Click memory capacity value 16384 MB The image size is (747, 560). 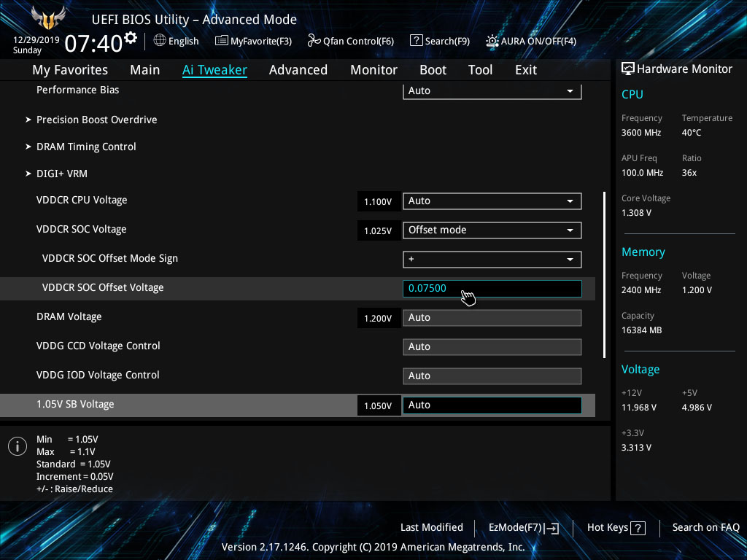642,330
